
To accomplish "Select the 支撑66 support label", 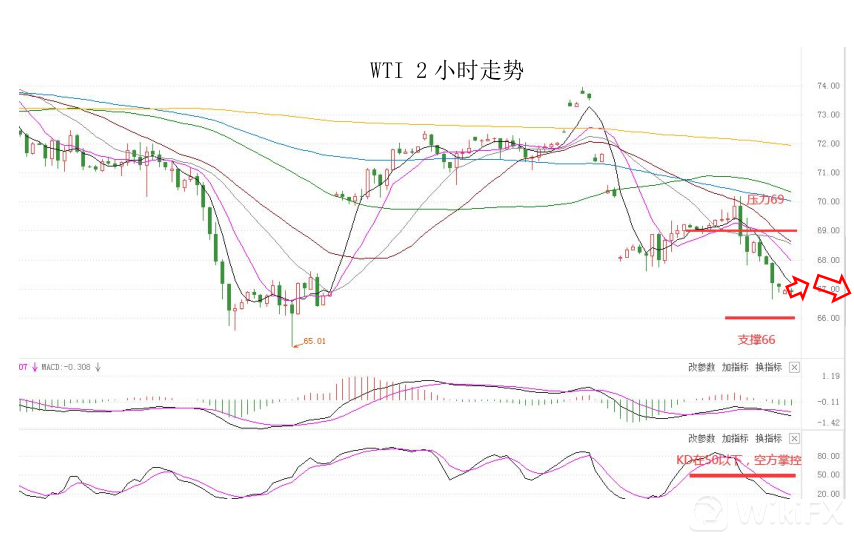I will pyautogui.click(x=757, y=340).
